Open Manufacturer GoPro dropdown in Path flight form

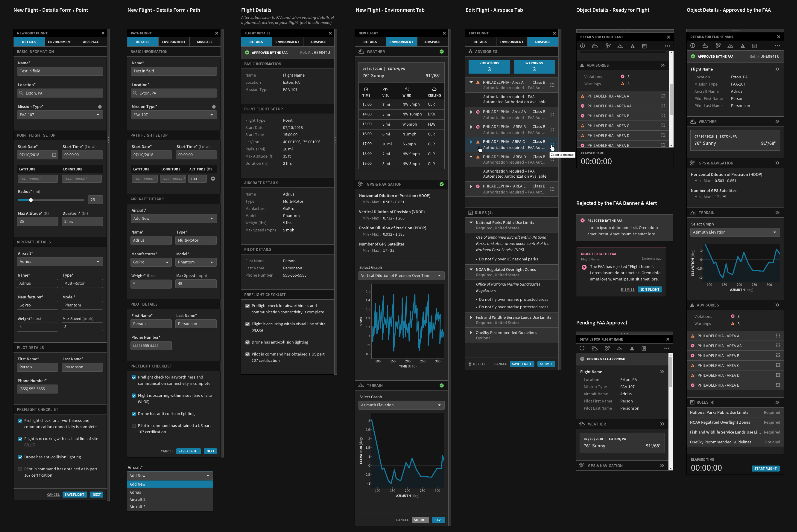tap(151, 262)
